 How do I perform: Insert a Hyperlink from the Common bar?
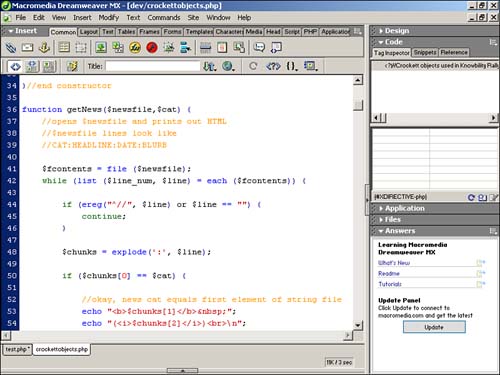coord(11,48)
